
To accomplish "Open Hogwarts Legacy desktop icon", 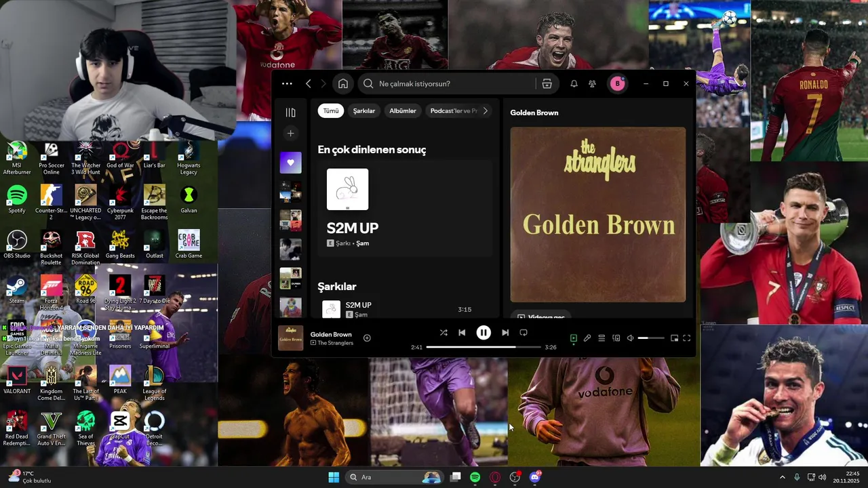I will 189,158.
